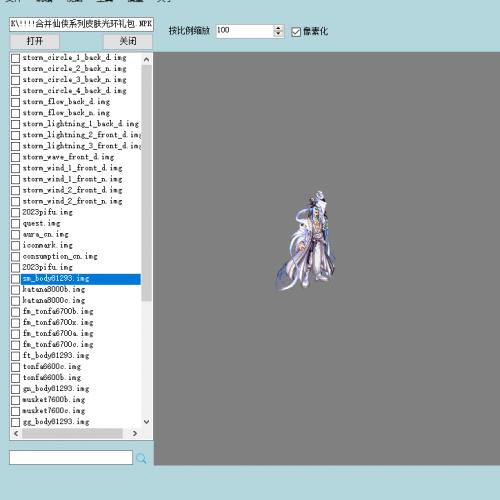Check the storm_circle_2_back_n.img checkbox
500x500 pixels.
[16, 69]
